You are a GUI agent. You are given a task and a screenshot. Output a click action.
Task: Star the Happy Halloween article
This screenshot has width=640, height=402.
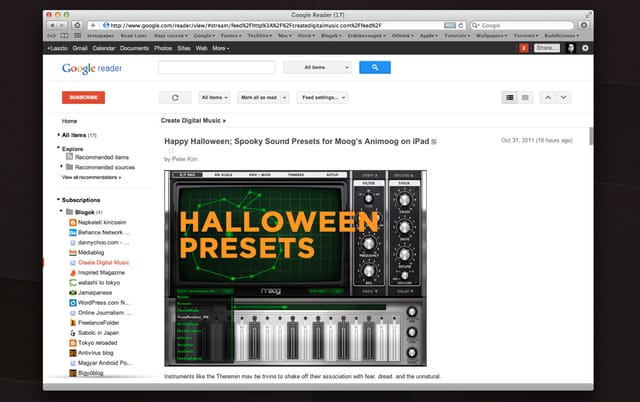pos(171,151)
